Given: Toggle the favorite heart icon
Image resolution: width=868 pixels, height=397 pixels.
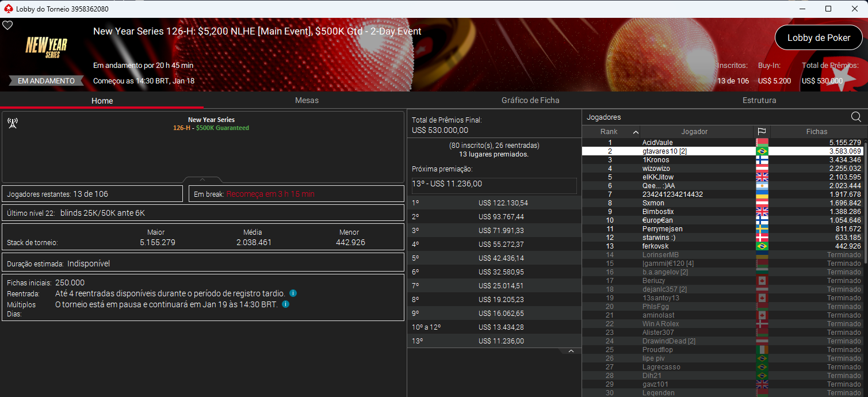Looking at the screenshot, I should click(8, 25).
